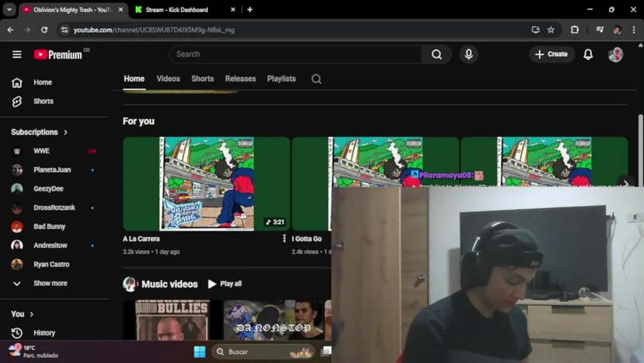This screenshot has height=363, width=644.
Task: Open the A La Carrera video title
Action: pyautogui.click(x=141, y=239)
